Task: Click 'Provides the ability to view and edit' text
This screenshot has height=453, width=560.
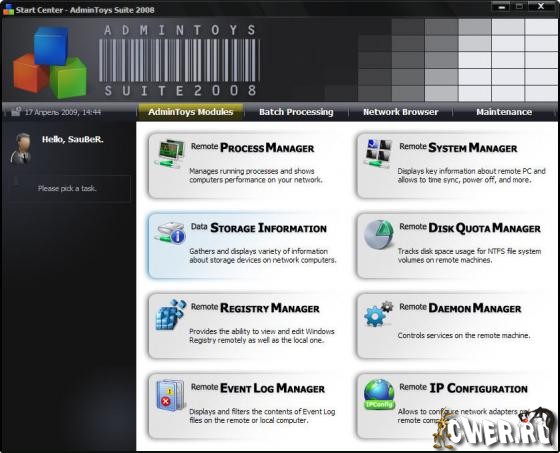Action: (x=262, y=336)
